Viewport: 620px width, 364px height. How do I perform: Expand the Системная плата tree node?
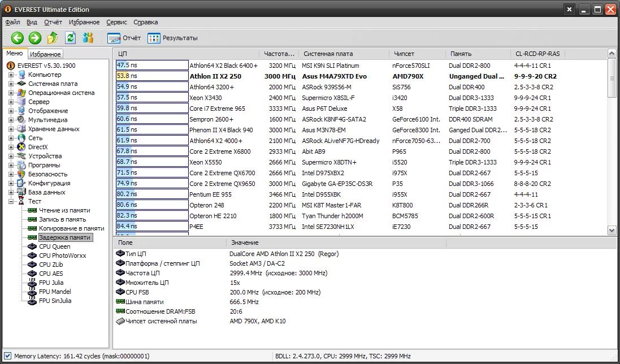click(11, 84)
